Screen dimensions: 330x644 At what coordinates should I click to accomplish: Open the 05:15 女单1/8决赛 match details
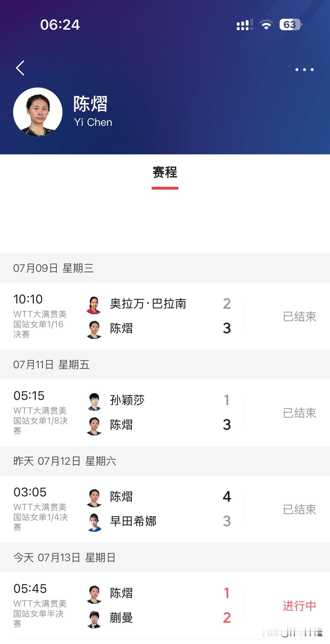tap(165, 413)
